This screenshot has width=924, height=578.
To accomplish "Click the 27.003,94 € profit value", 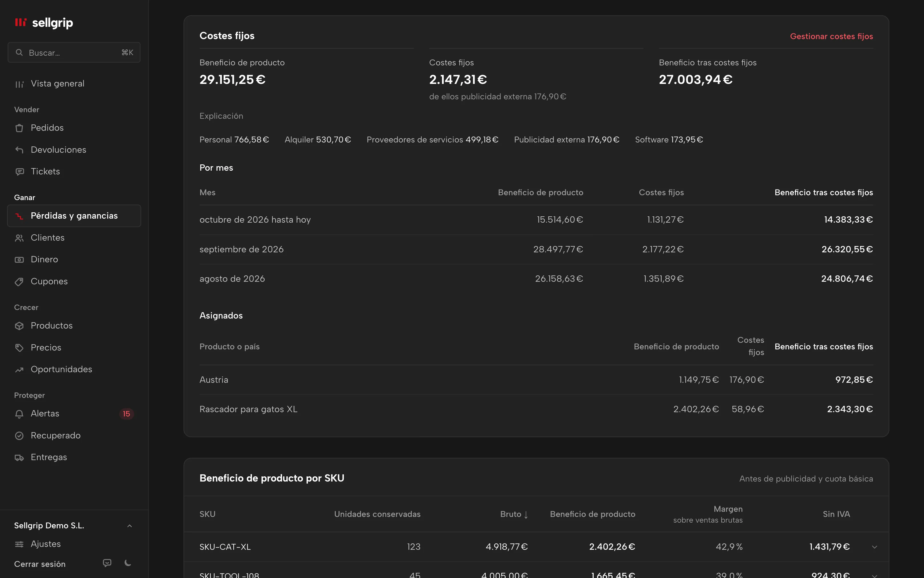I will click(696, 80).
